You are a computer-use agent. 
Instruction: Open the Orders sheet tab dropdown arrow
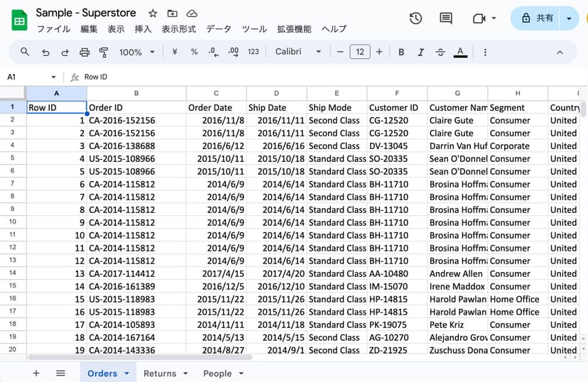pyautogui.click(x=126, y=373)
